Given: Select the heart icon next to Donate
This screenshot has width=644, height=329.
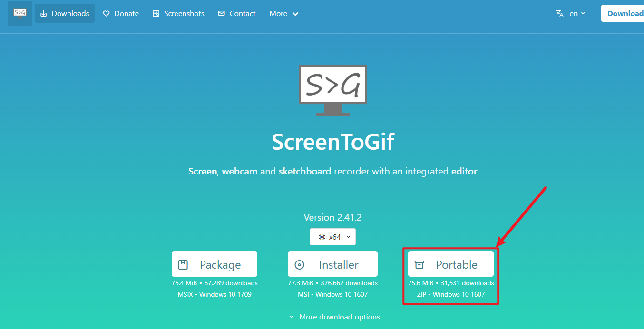Looking at the screenshot, I should [107, 13].
